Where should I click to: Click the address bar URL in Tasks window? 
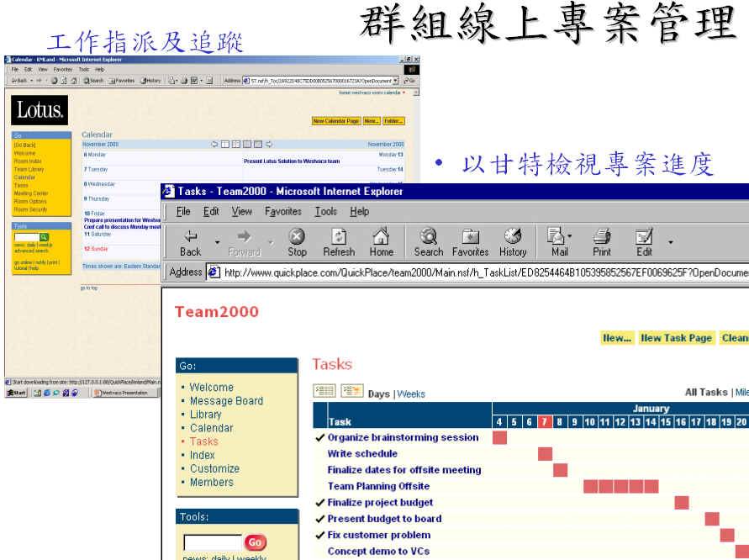click(x=486, y=272)
